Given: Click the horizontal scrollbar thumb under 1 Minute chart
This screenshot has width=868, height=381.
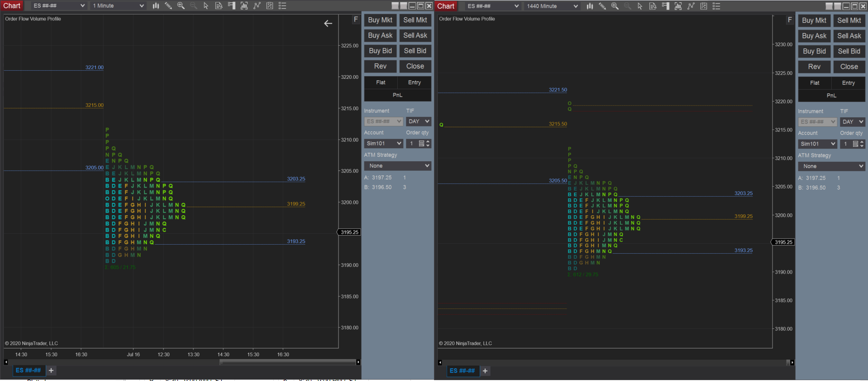Looking at the screenshot, I should click(x=288, y=362).
